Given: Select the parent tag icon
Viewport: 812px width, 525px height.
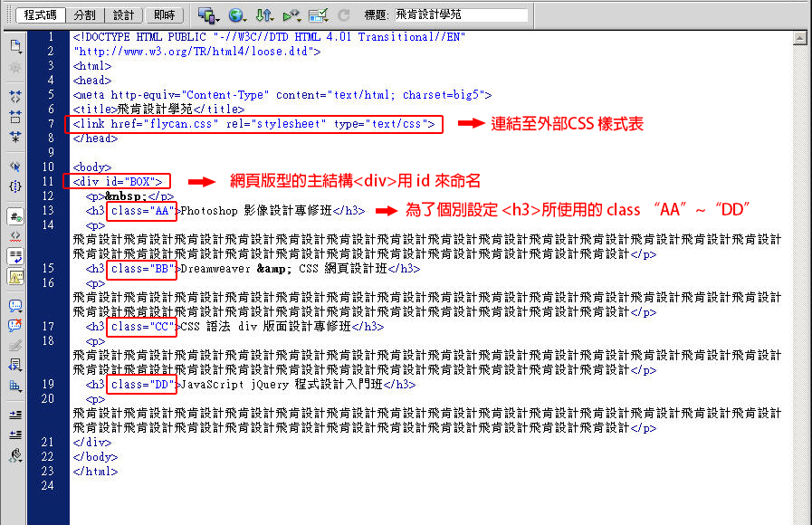Looking at the screenshot, I should [15, 167].
